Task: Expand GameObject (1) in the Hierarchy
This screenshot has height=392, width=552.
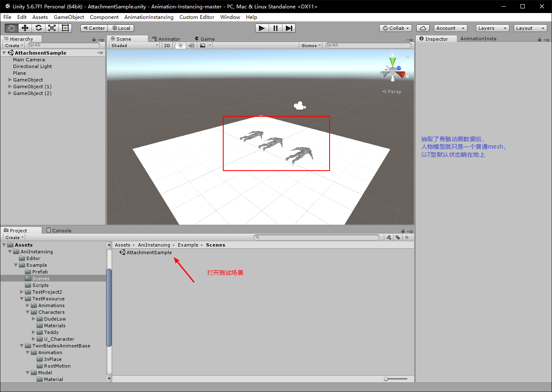Action: (x=10, y=86)
